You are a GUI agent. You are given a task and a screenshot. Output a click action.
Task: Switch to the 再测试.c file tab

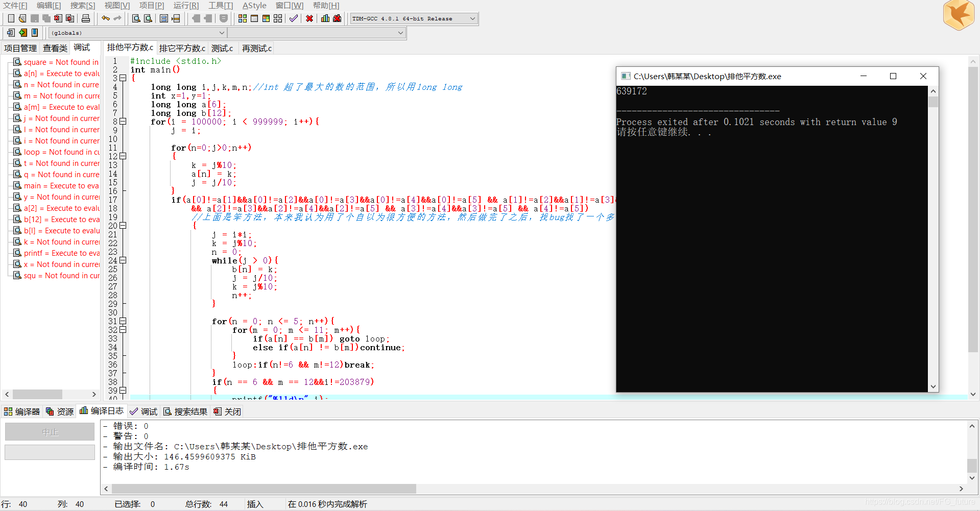tap(257, 48)
